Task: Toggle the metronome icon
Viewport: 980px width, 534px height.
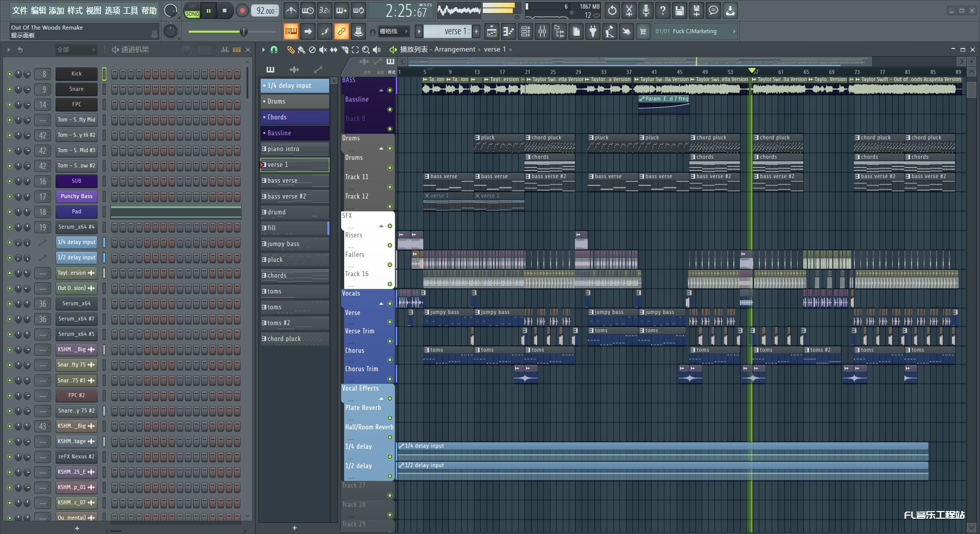Action: point(291,10)
